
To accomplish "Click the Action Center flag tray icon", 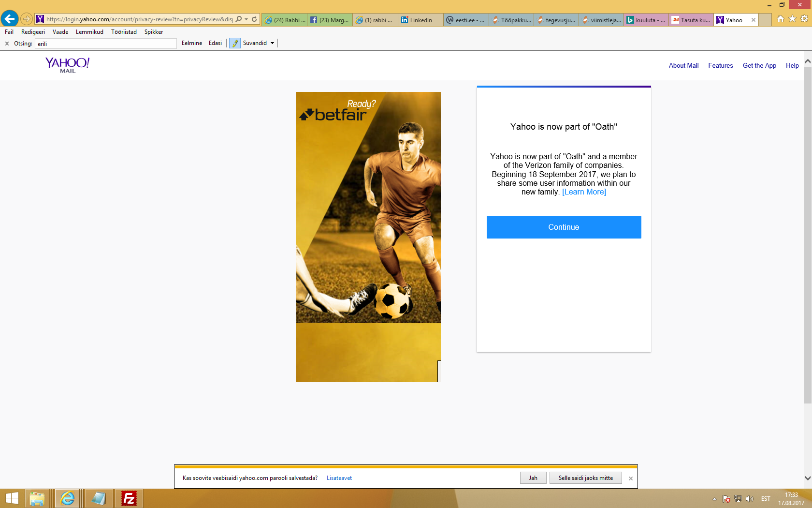I will click(x=726, y=499).
